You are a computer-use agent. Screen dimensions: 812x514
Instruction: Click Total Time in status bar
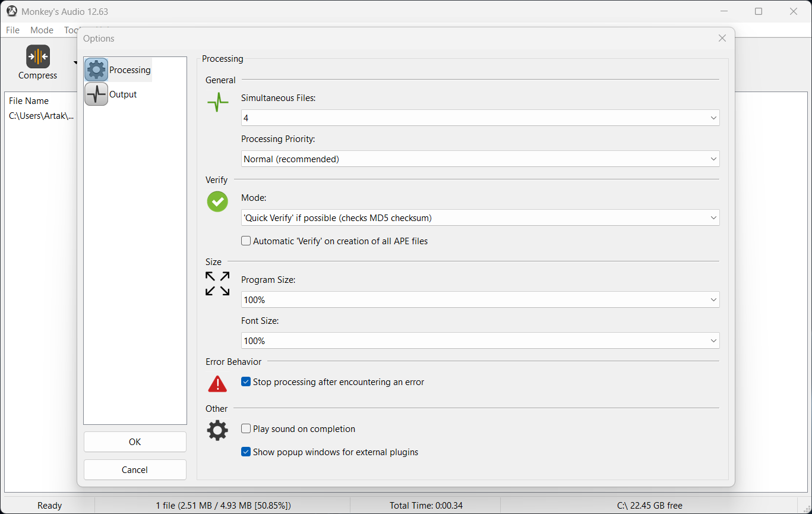[426, 506]
